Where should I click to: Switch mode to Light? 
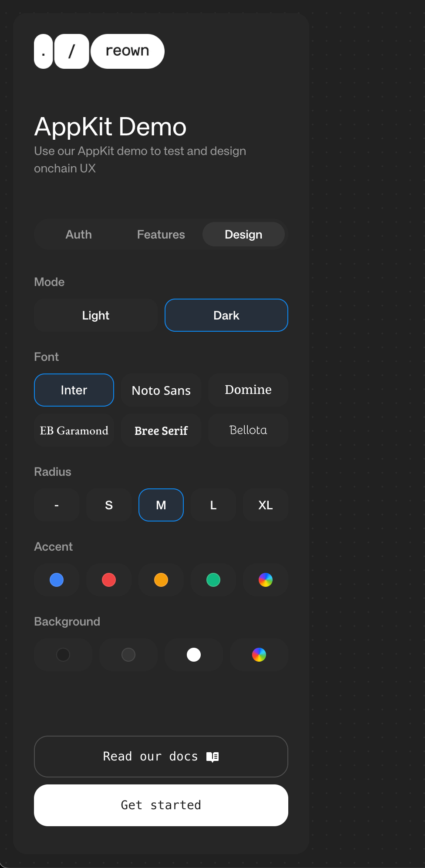coord(96,316)
